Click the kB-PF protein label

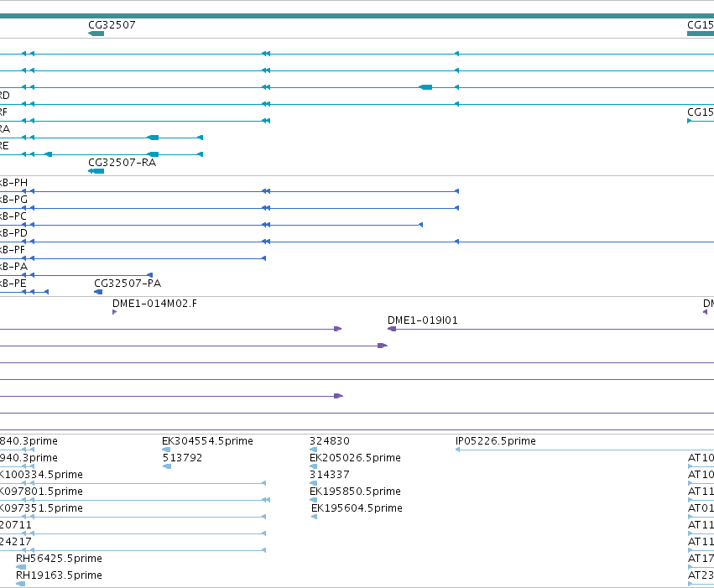click(x=13, y=249)
